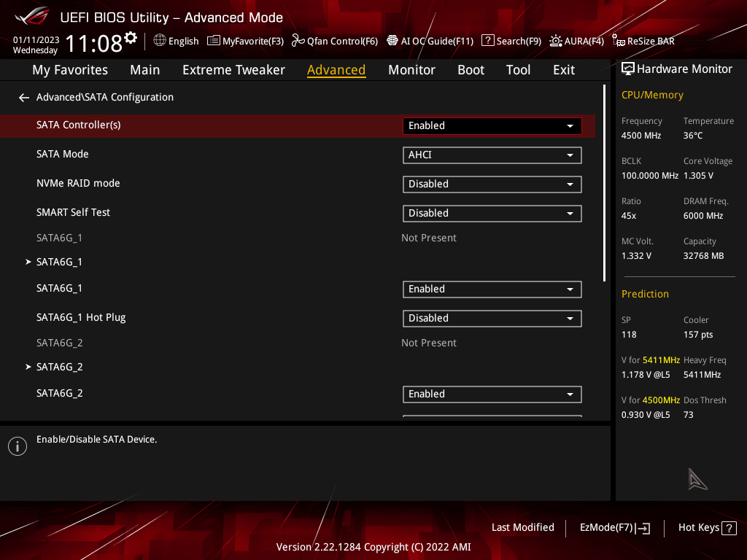The height and width of the screenshot is (560, 747).
Task: Go back using the left arrow
Action: click(x=24, y=98)
